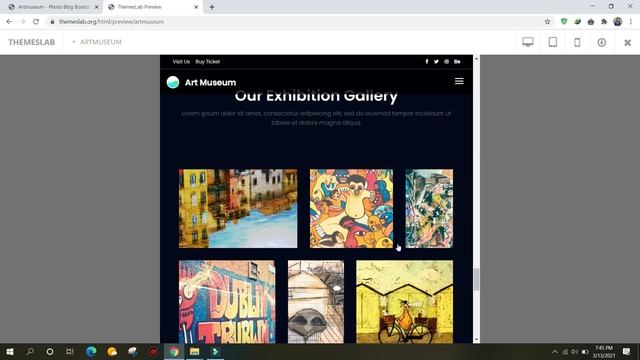The width and height of the screenshot is (640, 360).
Task: Open the Chrome profile avatar
Action: [x=618, y=22]
